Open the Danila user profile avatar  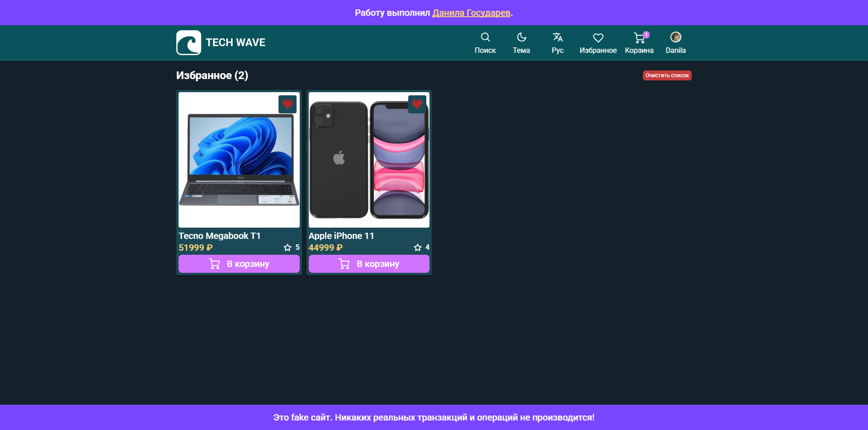(x=675, y=37)
